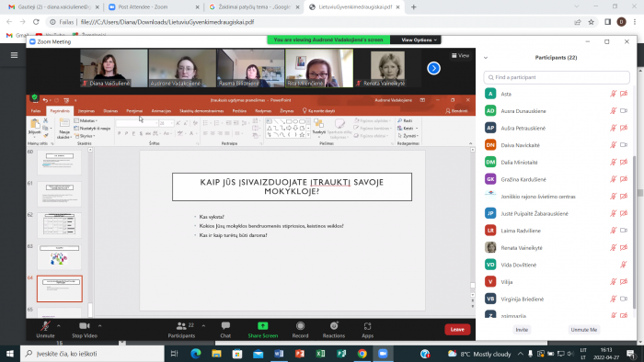Click the Unmute Me button
Screen dimensions: 644x362
click(x=583, y=330)
